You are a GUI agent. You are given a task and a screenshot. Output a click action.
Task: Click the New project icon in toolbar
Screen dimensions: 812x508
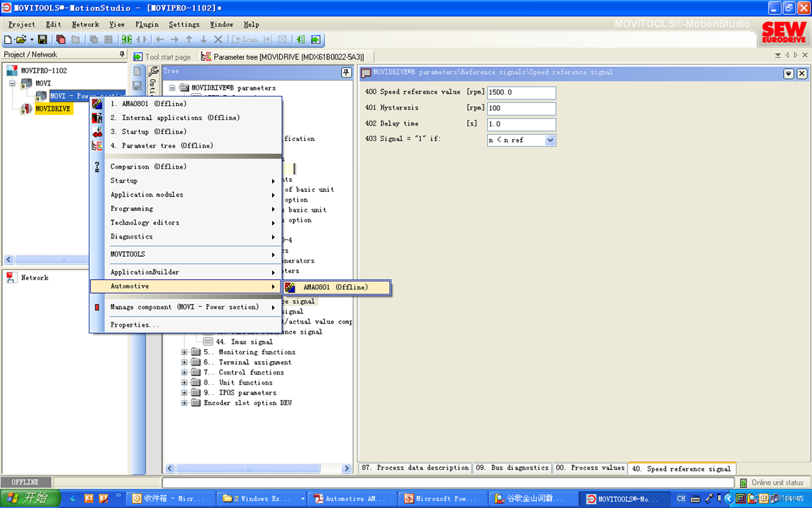8,40
